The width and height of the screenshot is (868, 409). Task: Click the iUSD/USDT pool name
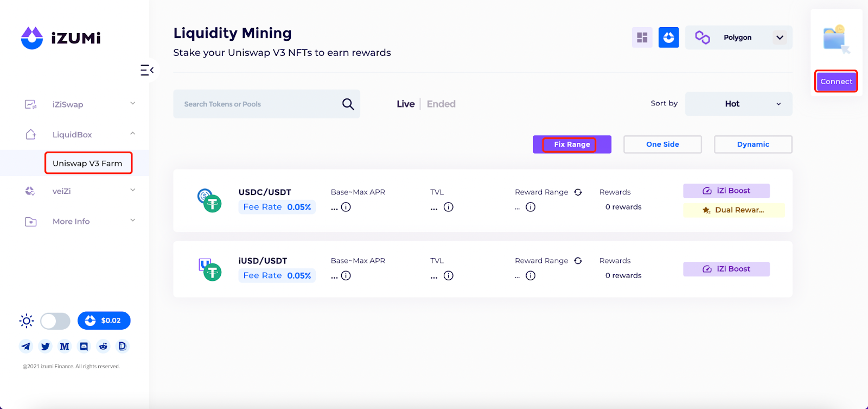coord(263,261)
